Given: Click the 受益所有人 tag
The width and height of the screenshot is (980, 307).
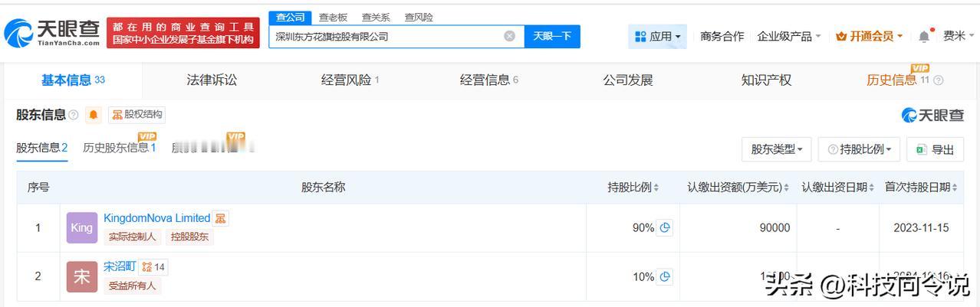Looking at the screenshot, I should coord(132,286).
